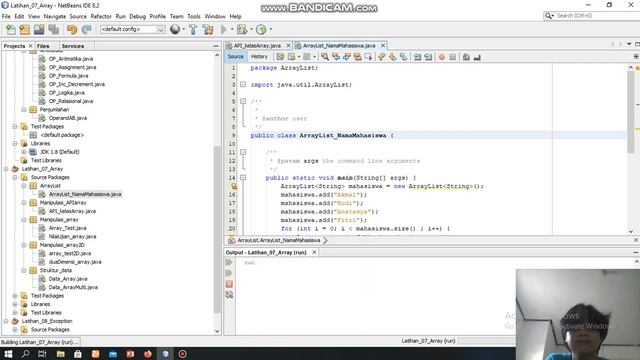Click the Windows Start button
Viewport: 640px width, 360px height.
[x=8, y=354]
